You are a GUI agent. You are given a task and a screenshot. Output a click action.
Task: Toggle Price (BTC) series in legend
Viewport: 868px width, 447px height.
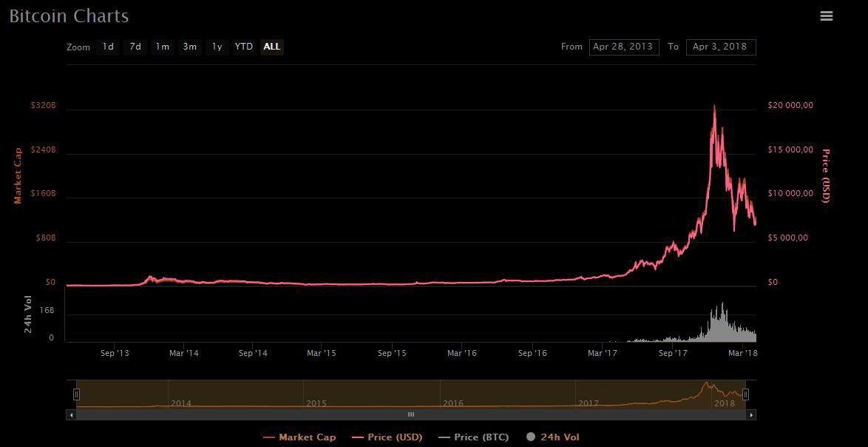(x=473, y=437)
